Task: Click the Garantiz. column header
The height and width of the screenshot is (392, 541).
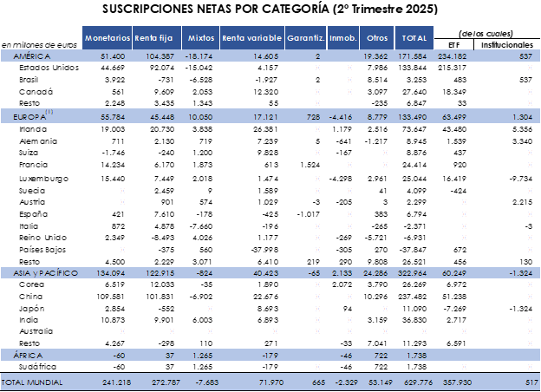Action: tap(305, 37)
